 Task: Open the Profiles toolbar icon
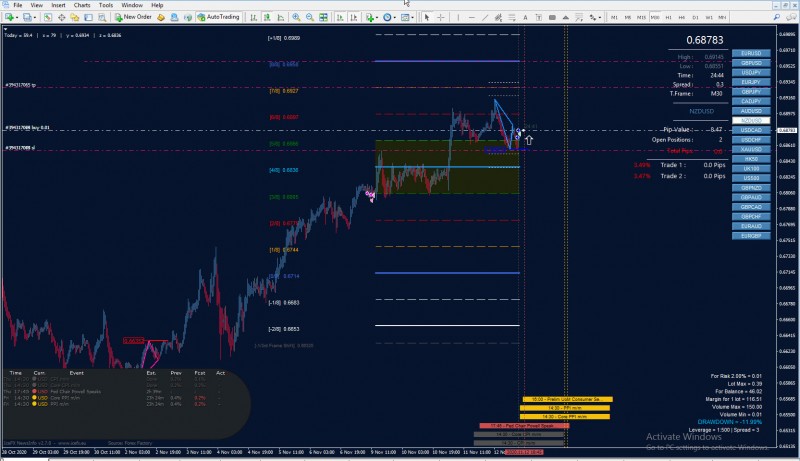click(x=29, y=17)
